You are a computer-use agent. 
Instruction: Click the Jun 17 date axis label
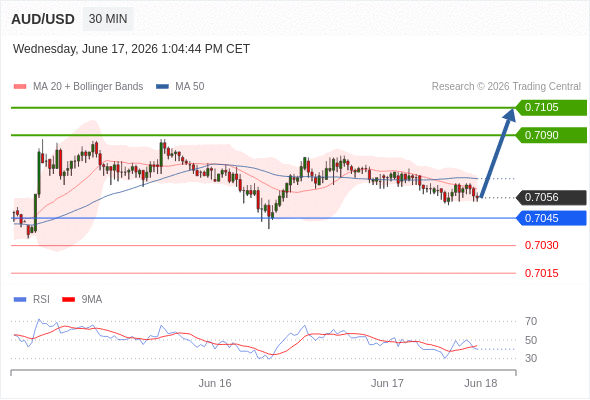387,383
